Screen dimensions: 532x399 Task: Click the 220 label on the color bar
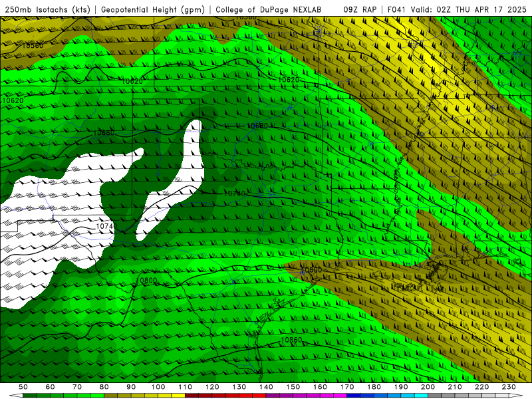coord(482,387)
